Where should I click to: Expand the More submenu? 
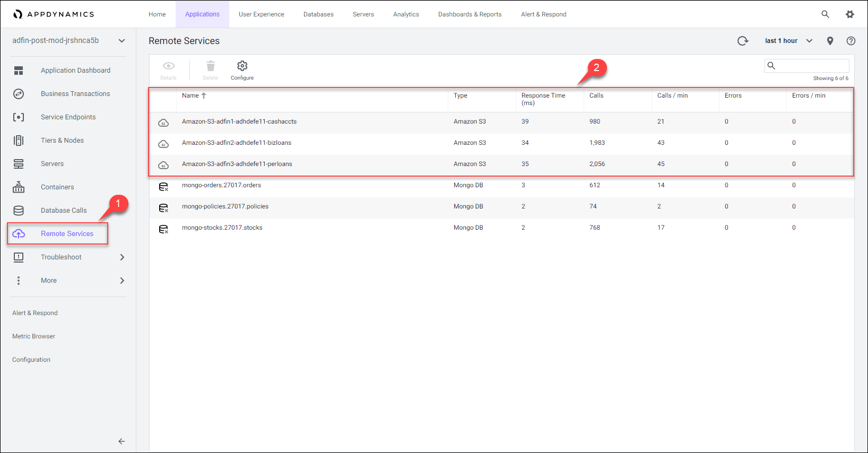coord(122,281)
